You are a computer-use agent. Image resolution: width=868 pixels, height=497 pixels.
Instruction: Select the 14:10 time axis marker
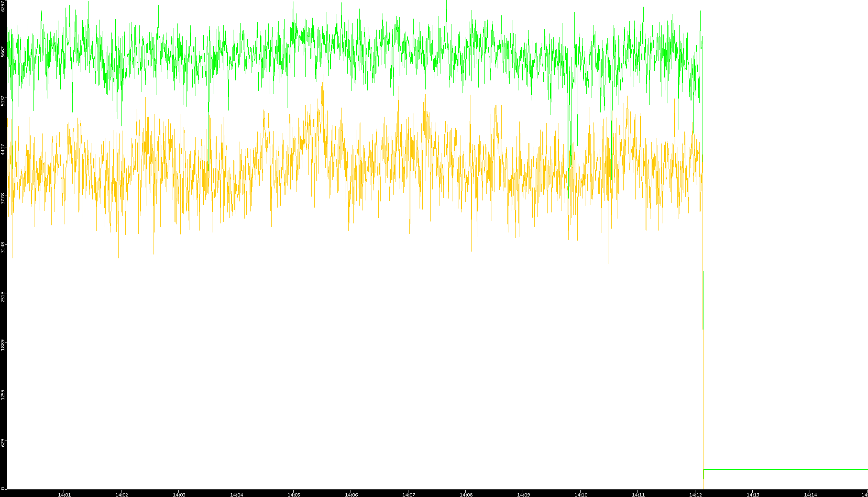581,494
